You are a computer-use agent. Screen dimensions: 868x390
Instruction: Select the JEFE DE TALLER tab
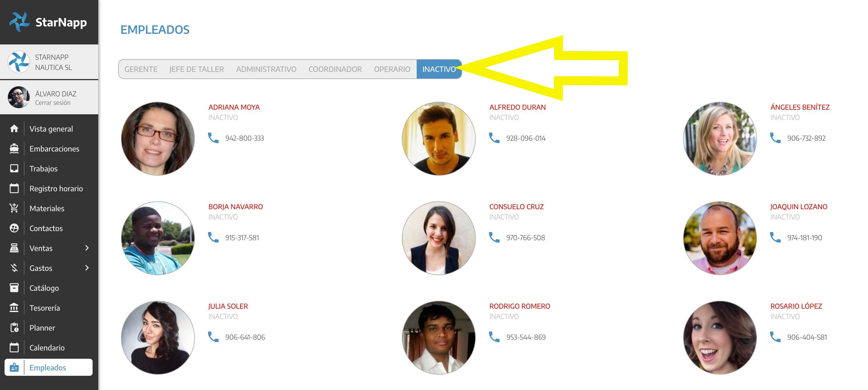(x=197, y=69)
